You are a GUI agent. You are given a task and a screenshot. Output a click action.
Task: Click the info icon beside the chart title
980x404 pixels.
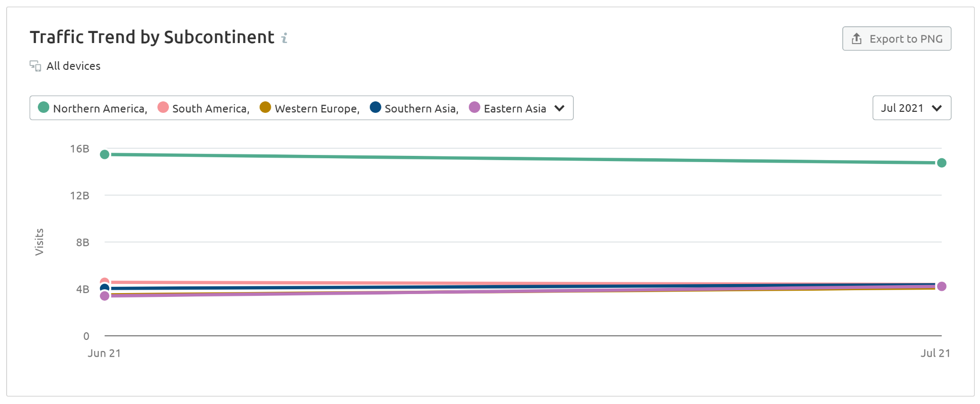[285, 36]
